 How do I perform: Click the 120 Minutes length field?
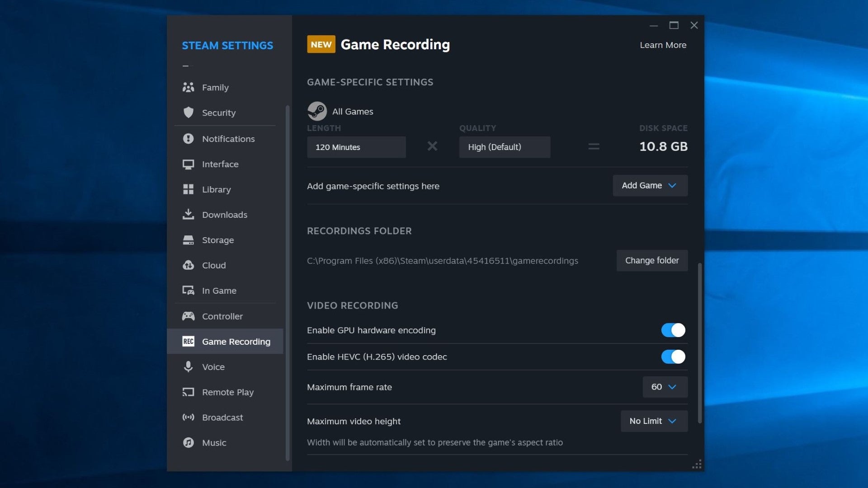[x=356, y=147]
